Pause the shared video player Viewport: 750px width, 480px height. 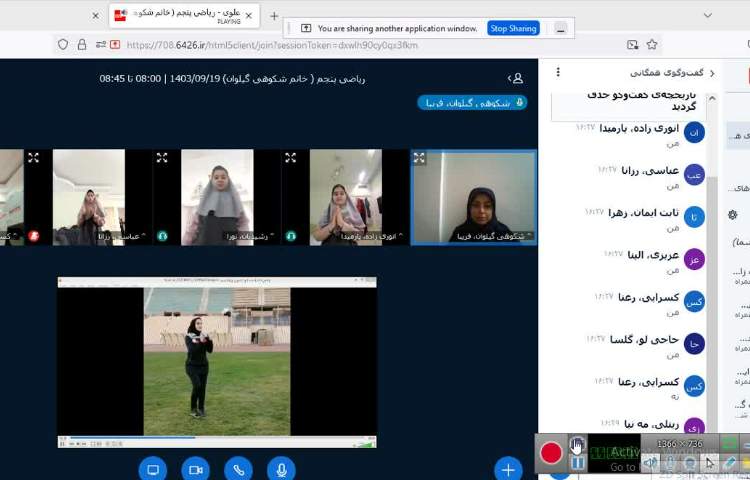63,444
